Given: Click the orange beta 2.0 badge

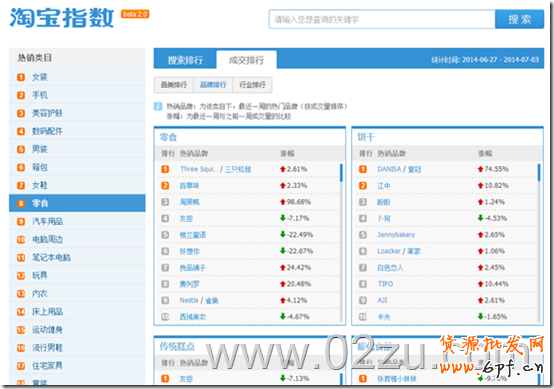Looking at the screenshot, I should [135, 14].
